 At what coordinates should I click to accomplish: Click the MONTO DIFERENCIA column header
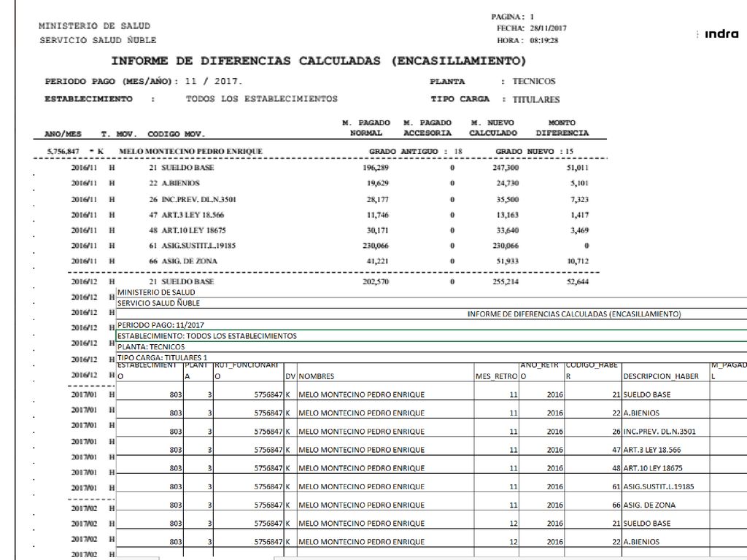562,128
